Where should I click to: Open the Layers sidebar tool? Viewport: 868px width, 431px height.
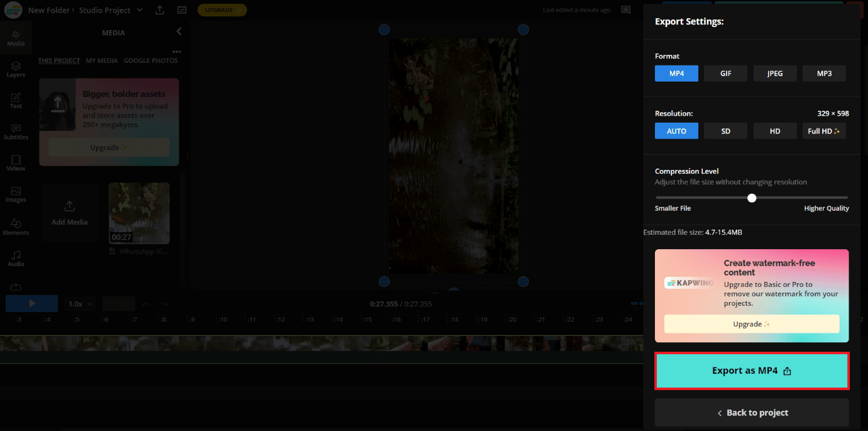[x=16, y=69]
